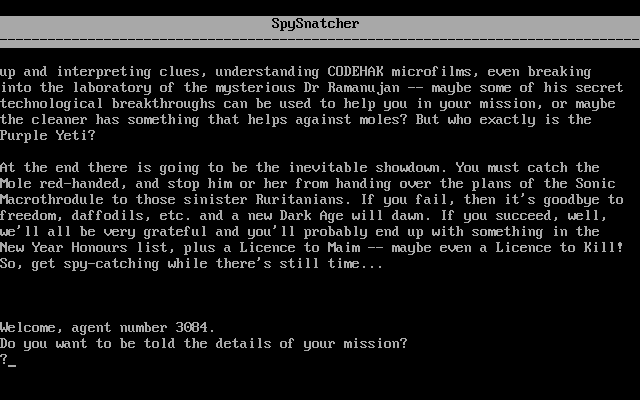640x400 pixels.
Task: Click the dashed line under the title
Action: 320,40
